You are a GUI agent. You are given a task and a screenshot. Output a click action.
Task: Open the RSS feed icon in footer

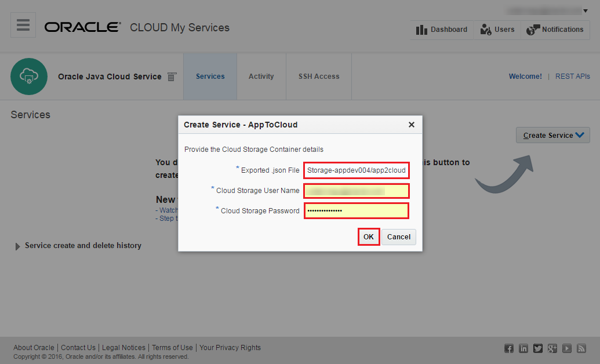581,348
